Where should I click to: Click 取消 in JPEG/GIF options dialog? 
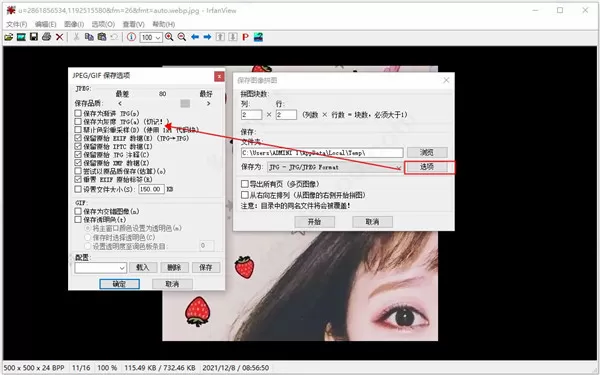click(172, 284)
